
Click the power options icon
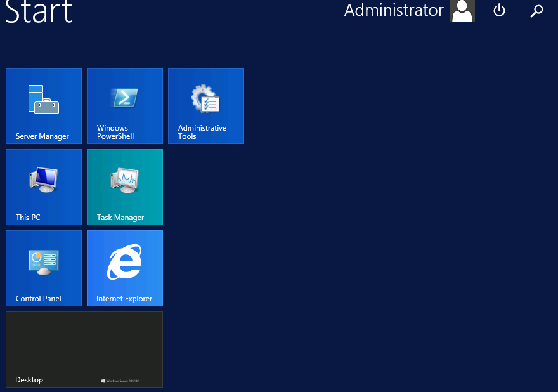[x=499, y=10]
